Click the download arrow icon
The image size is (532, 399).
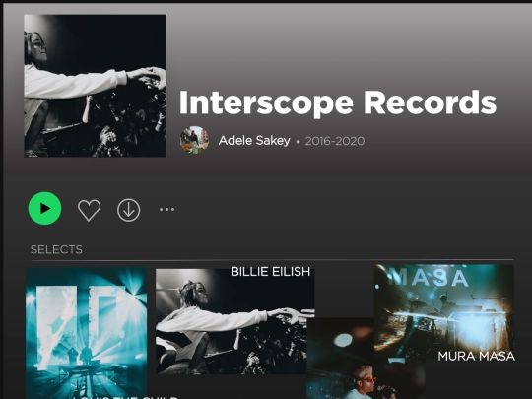pyautogui.click(x=129, y=210)
